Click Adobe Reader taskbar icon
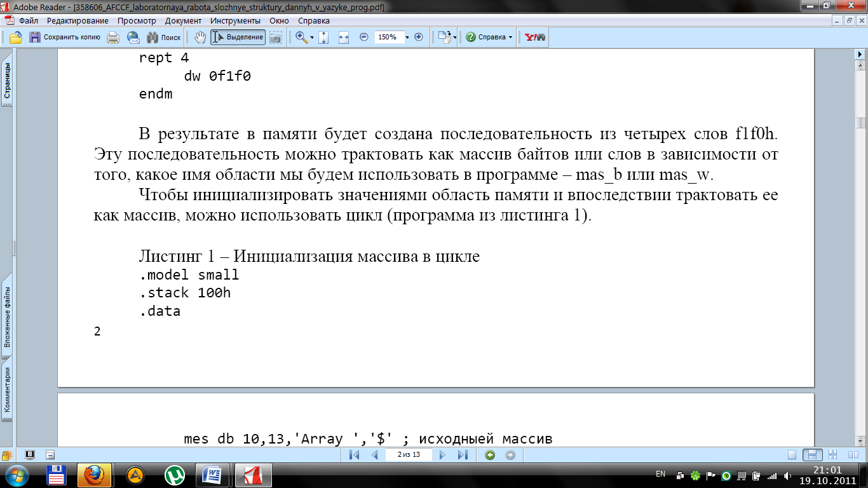This screenshot has width=868, height=488. (253, 475)
